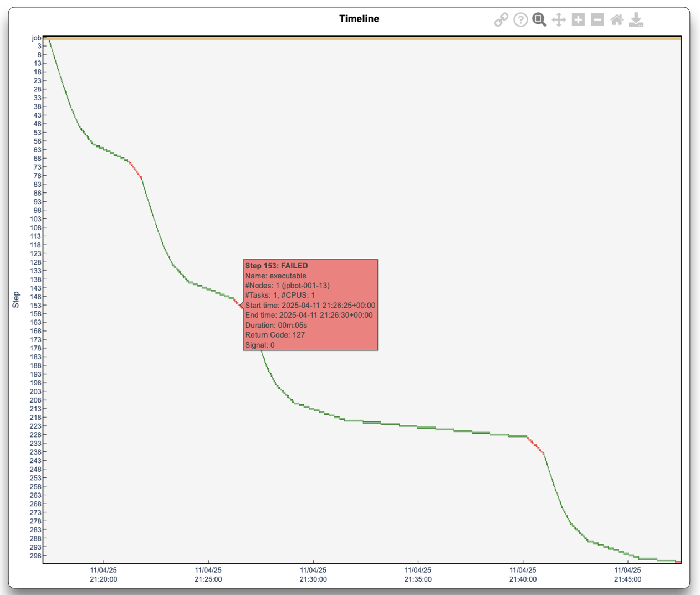
Task: Select red failed segment near step 73
Action: 135,169
